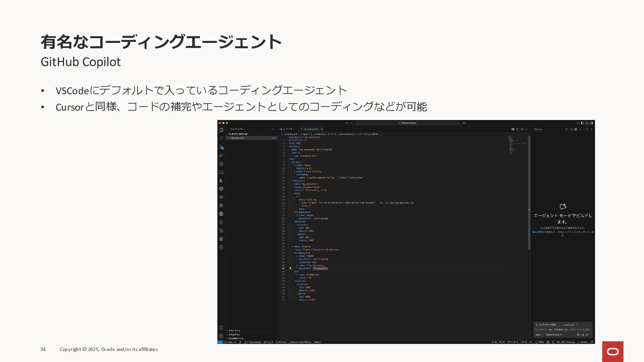Show chat history clock icon
Viewport: 644px width, 362px height.
coord(571,129)
